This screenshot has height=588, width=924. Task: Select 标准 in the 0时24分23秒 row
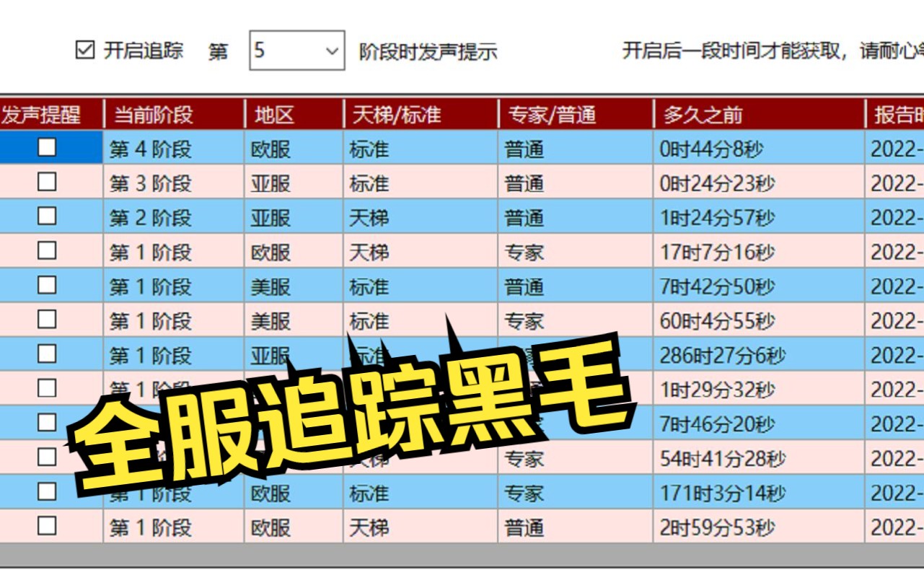[x=421, y=183]
